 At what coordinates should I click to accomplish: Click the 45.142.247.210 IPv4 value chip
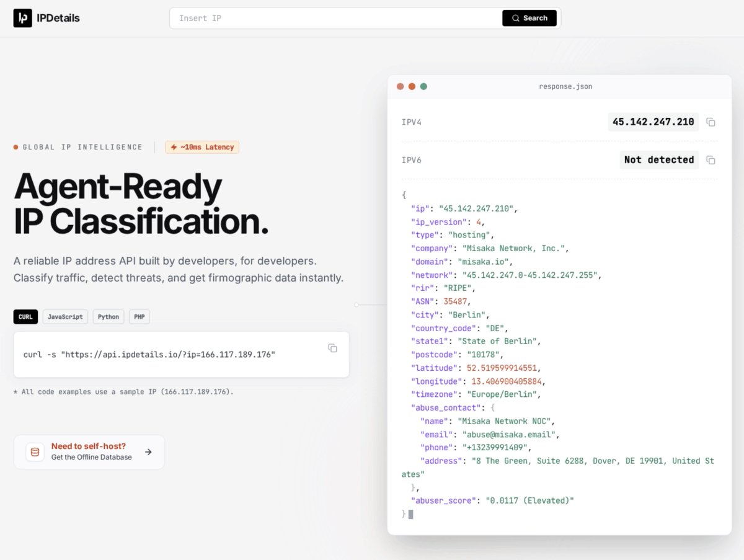point(653,122)
